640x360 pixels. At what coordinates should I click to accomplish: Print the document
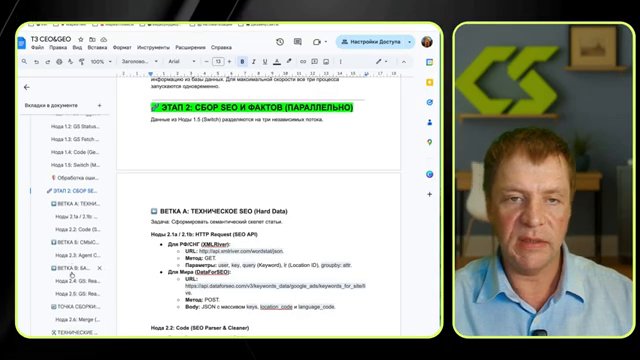59,62
